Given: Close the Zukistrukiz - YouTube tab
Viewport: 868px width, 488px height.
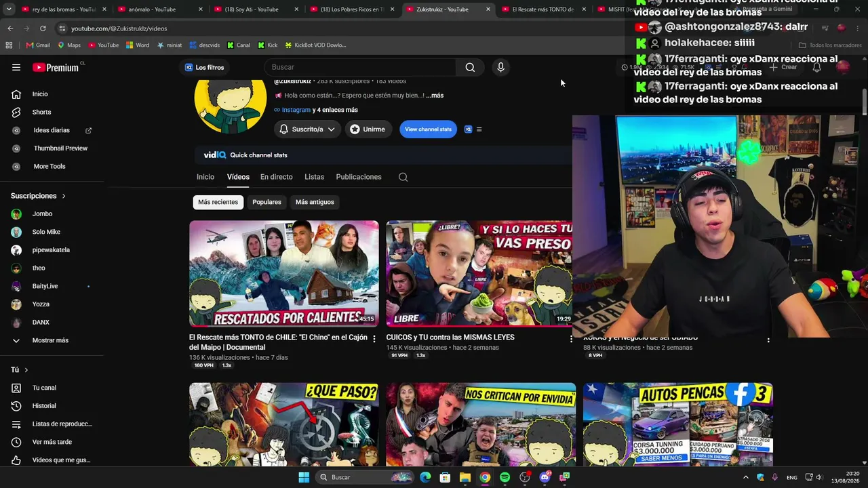Looking at the screenshot, I should pyautogui.click(x=488, y=9).
